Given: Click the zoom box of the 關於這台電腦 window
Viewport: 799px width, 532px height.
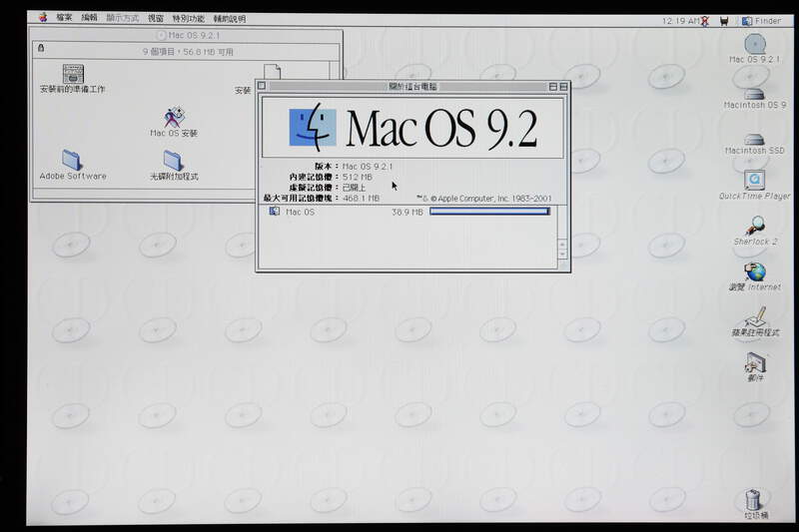Looking at the screenshot, I should (x=553, y=87).
